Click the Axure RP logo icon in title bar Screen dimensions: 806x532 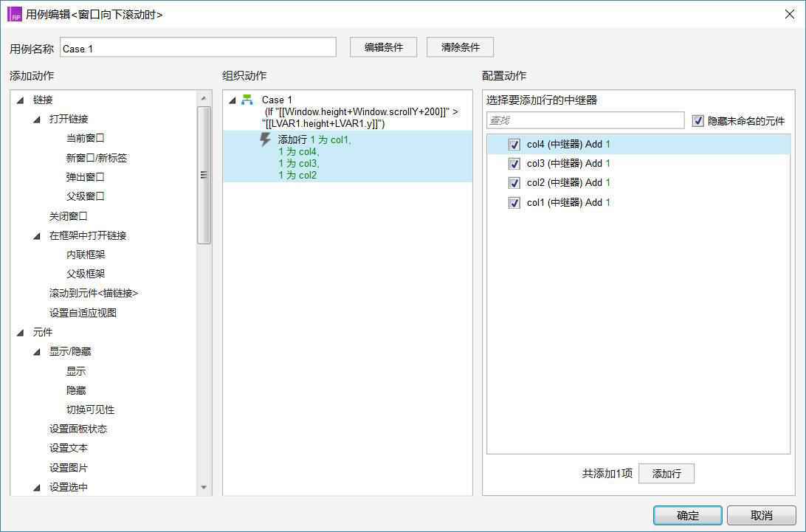pyautogui.click(x=15, y=15)
